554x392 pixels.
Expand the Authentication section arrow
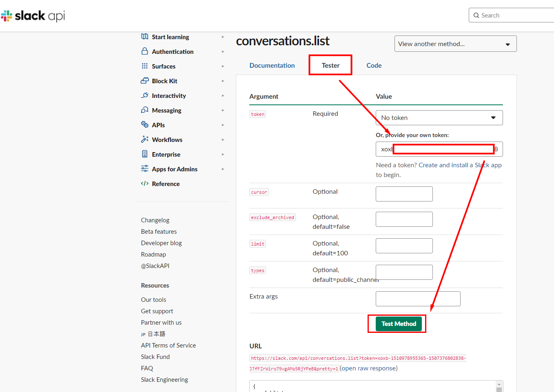[x=223, y=52]
